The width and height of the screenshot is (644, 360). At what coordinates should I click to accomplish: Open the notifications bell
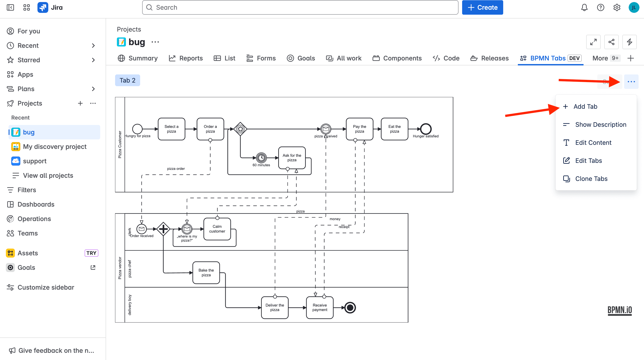(x=584, y=7)
